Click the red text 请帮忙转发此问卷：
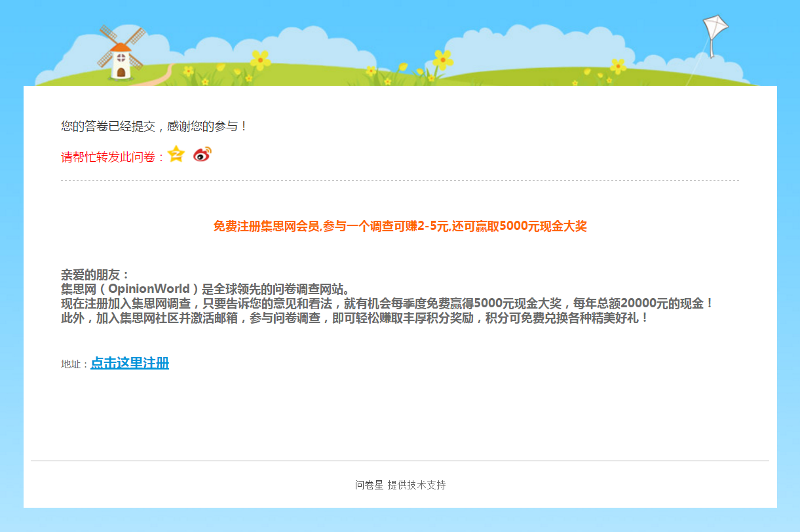The height and width of the screenshot is (532, 800). tap(113, 157)
